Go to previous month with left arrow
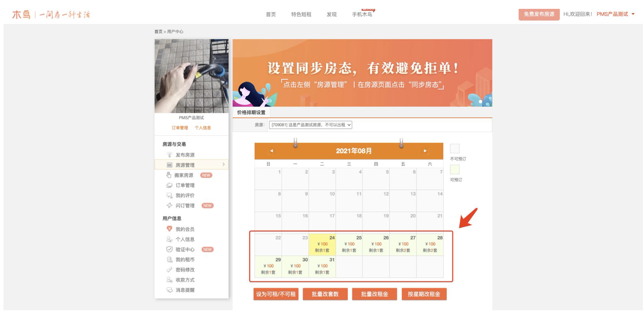Viewport: 644px width, 311px height. [271, 151]
